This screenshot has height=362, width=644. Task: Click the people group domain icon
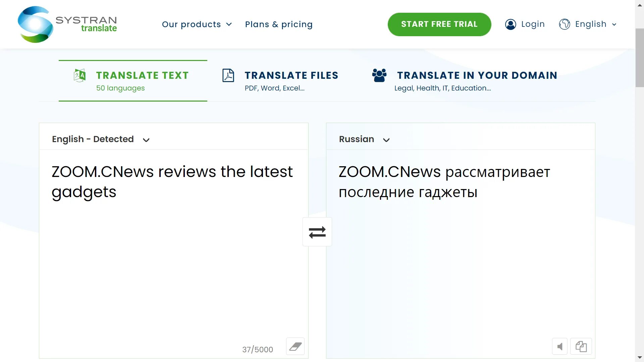point(379,75)
